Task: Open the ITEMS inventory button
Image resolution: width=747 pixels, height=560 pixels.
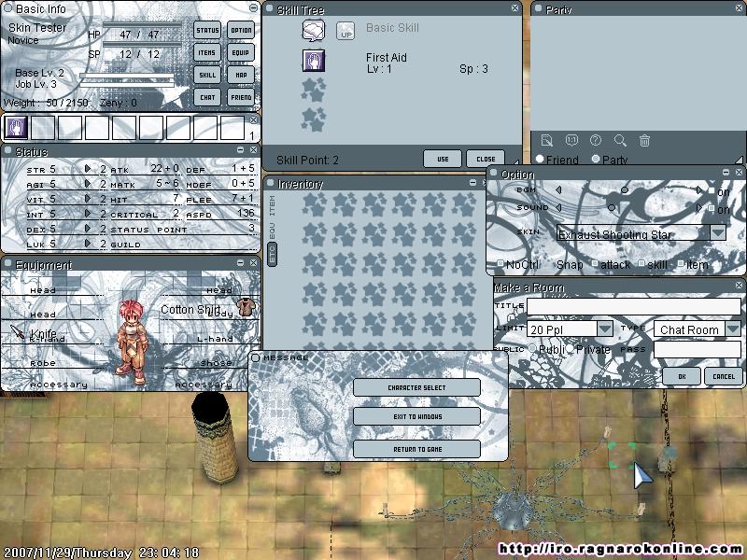Action: 207,52
